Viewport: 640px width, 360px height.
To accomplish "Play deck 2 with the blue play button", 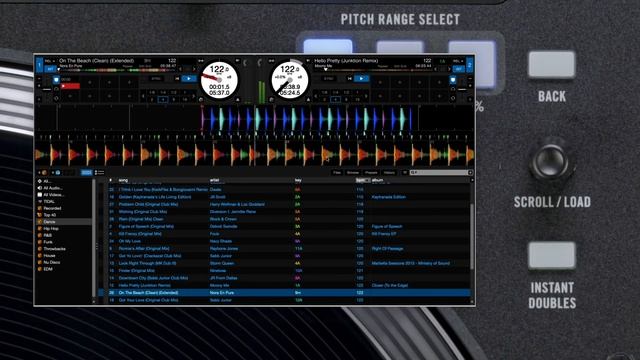I will (x=362, y=78).
